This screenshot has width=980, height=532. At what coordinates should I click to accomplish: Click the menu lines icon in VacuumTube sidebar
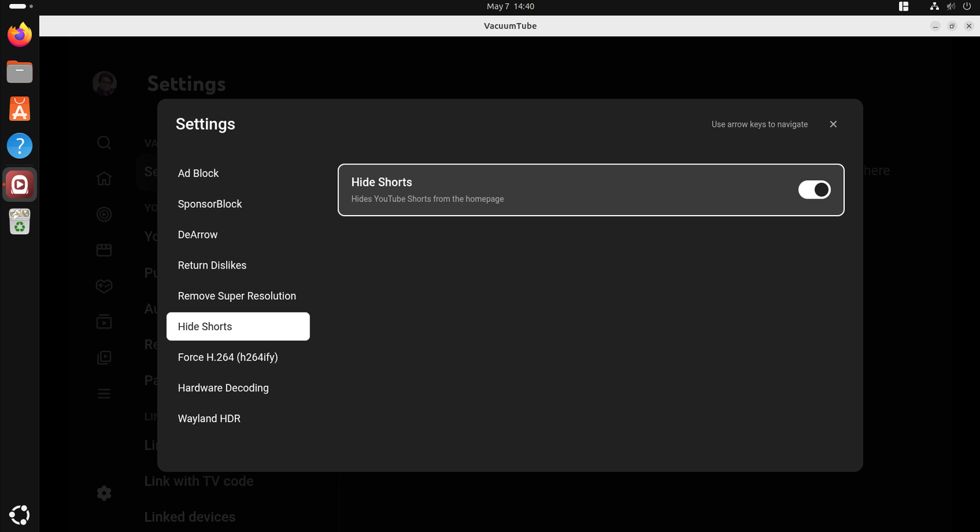104,393
